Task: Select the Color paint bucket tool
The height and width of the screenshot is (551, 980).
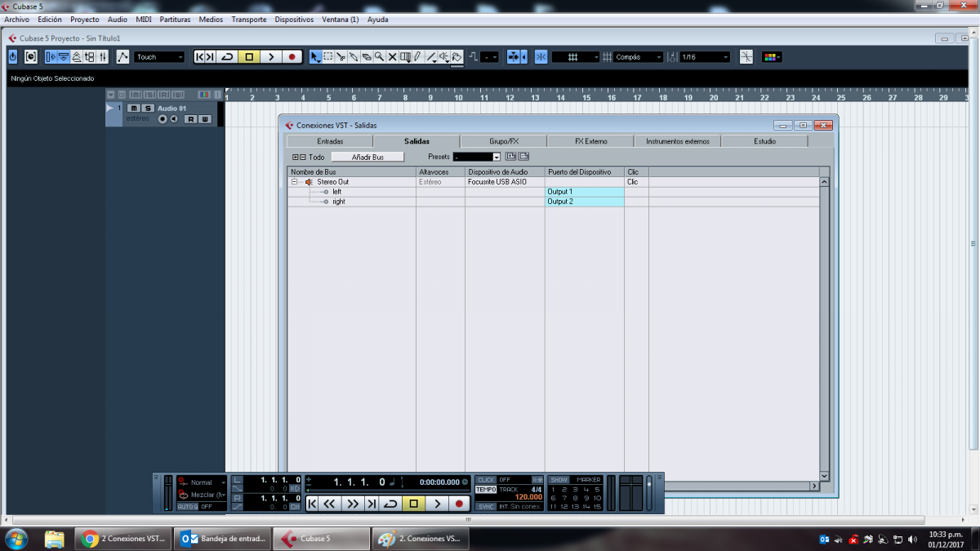Action: tap(457, 56)
